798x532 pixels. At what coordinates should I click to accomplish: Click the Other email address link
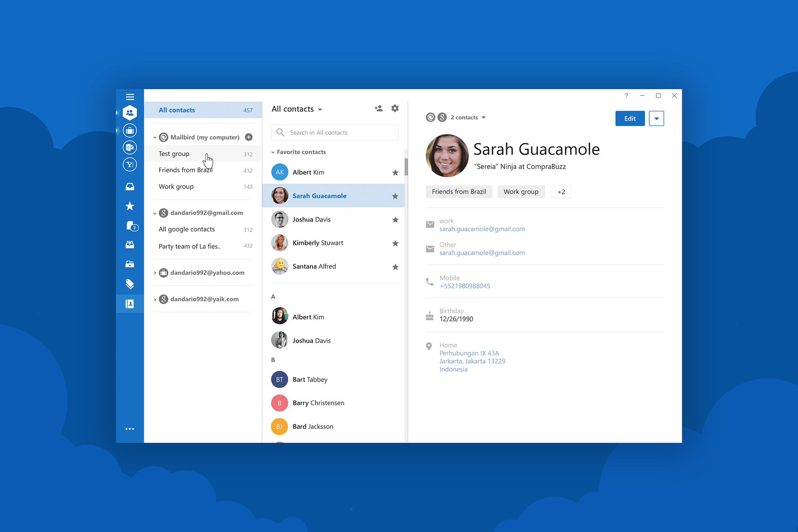[482, 253]
